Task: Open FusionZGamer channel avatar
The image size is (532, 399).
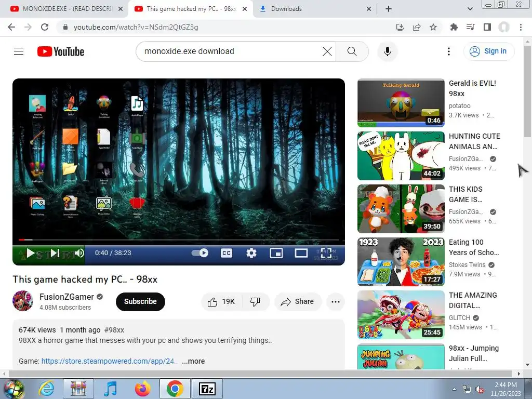Action: point(23,301)
